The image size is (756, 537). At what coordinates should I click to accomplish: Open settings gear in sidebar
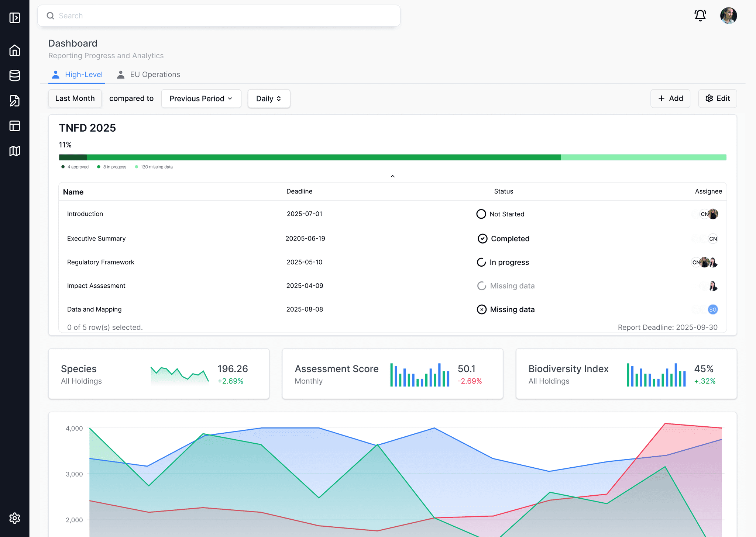click(15, 518)
